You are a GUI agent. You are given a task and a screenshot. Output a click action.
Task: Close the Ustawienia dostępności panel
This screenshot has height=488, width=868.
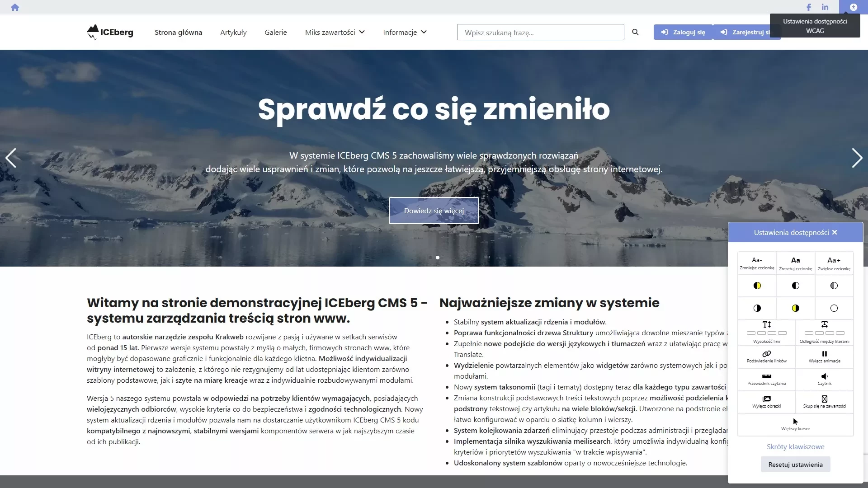tap(835, 232)
